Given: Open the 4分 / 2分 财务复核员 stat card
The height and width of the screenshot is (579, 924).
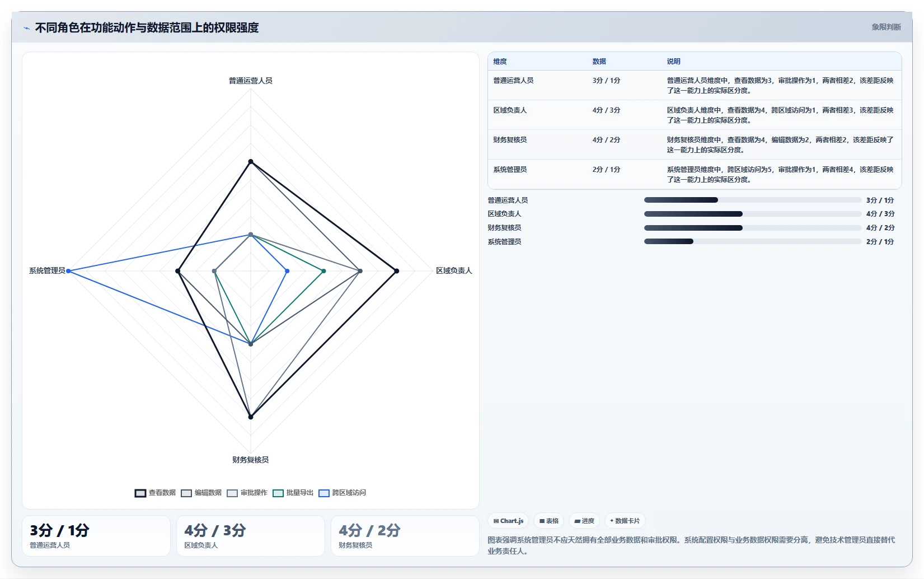Looking at the screenshot, I should 405,536.
